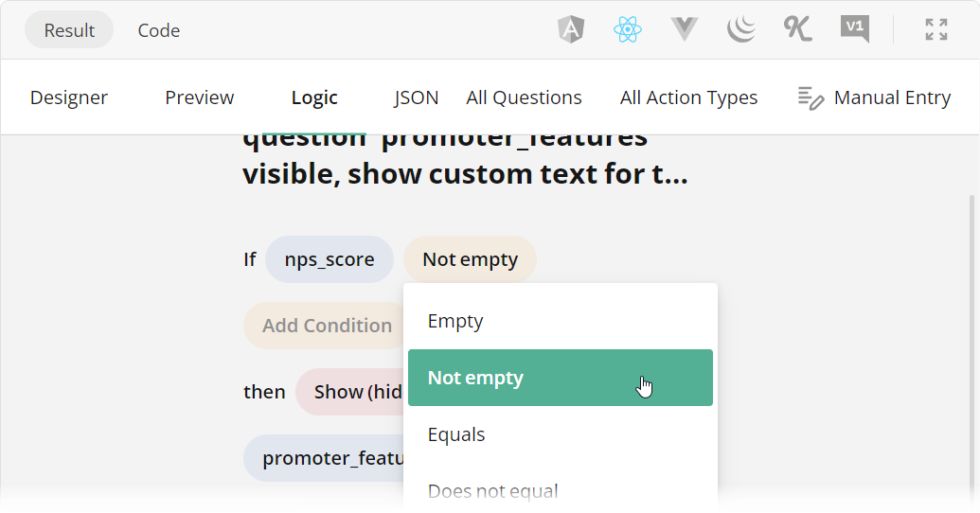
Task: Switch to the Result view
Action: click(69, 30)
